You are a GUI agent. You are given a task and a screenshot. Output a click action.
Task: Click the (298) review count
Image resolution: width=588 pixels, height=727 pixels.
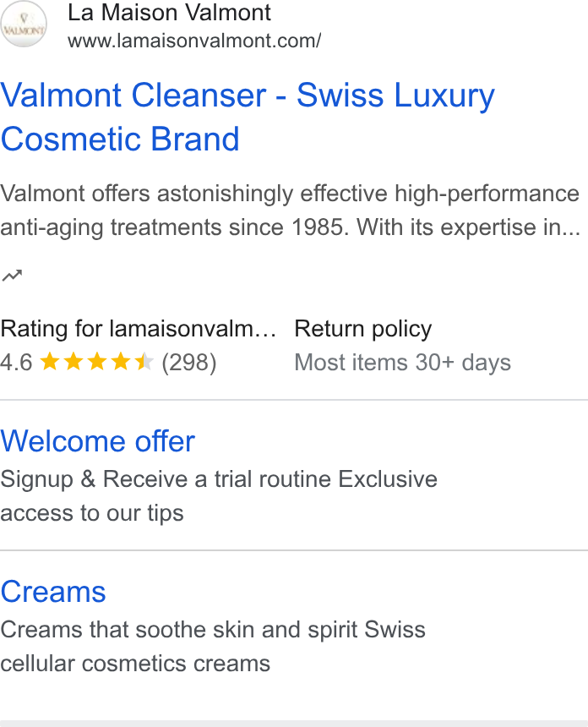pyautogui.click(x=189, y=363)
